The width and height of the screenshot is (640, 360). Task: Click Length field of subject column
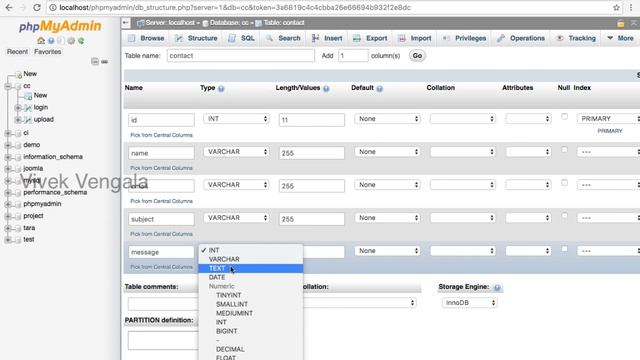pyautogui.click(x=311, y=219)
